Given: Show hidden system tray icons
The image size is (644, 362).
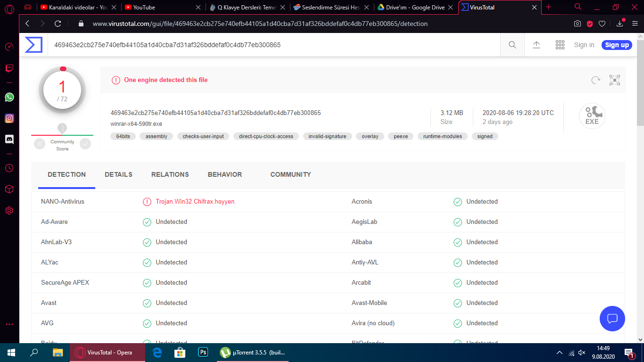Looking at the screenshot, I should tap(560, 353).
